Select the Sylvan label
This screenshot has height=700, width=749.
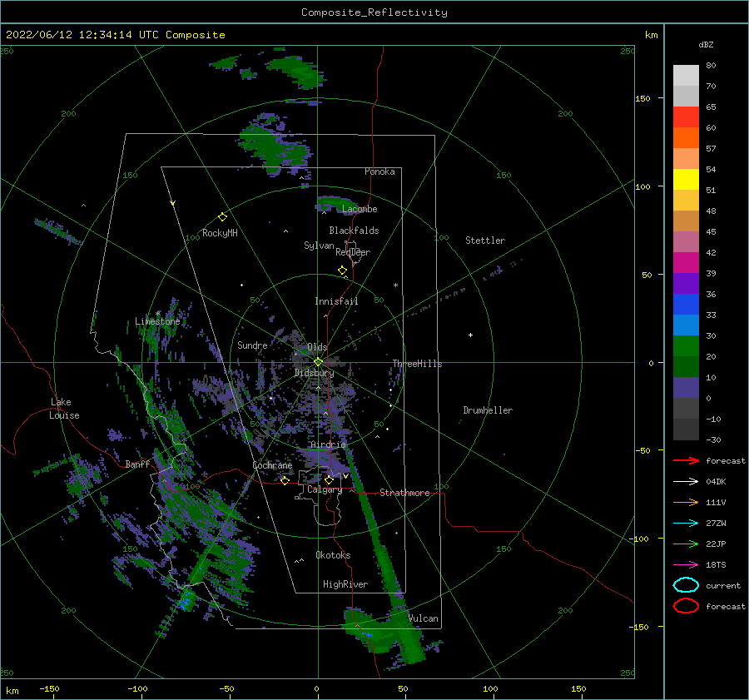pos(319,246)
